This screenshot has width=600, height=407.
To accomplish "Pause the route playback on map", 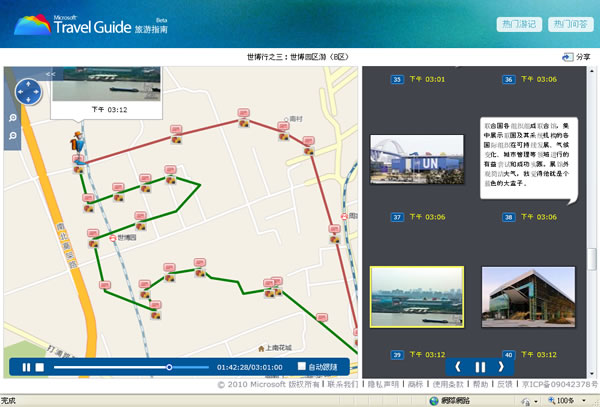I will [26, 367].
